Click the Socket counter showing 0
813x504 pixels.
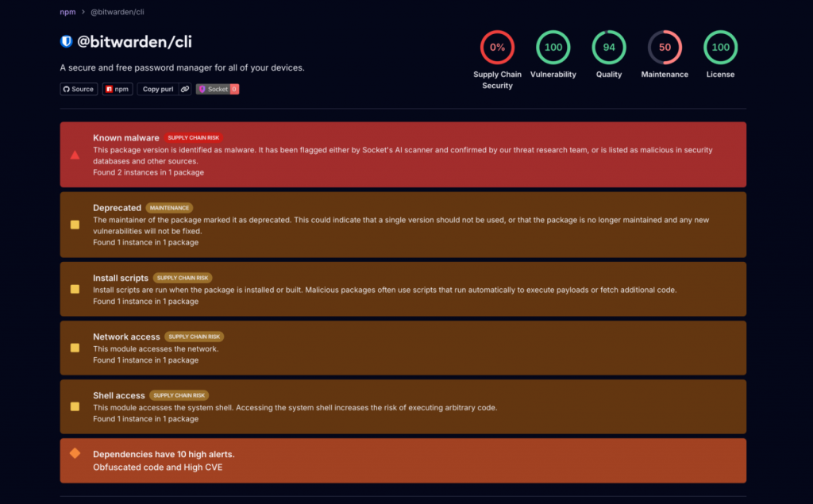[233, 89]
